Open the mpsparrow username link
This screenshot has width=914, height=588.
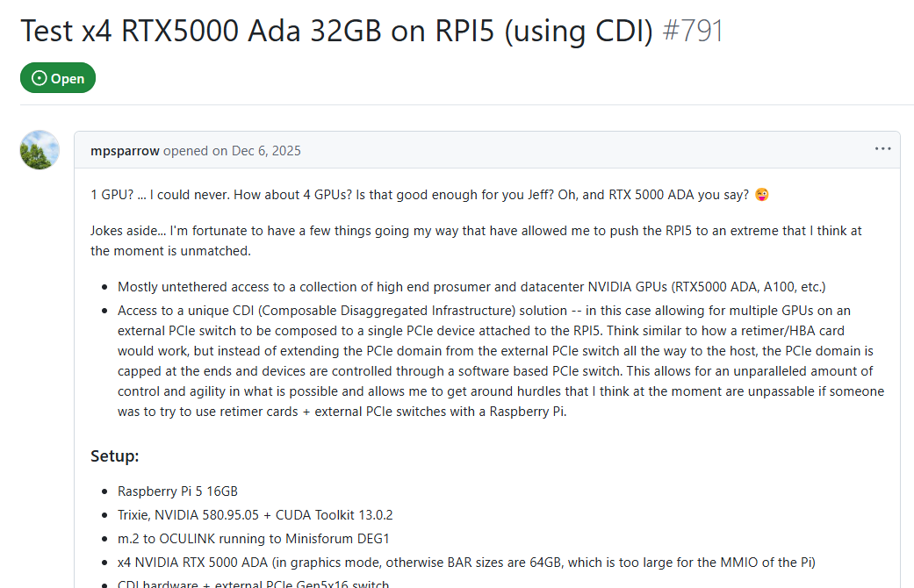(x=125, y=151)
